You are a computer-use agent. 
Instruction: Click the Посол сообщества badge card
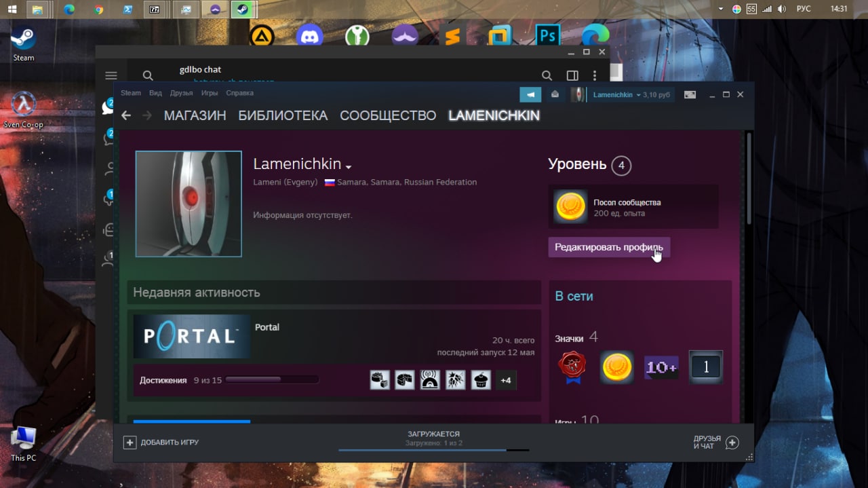(x=633, y=207)
